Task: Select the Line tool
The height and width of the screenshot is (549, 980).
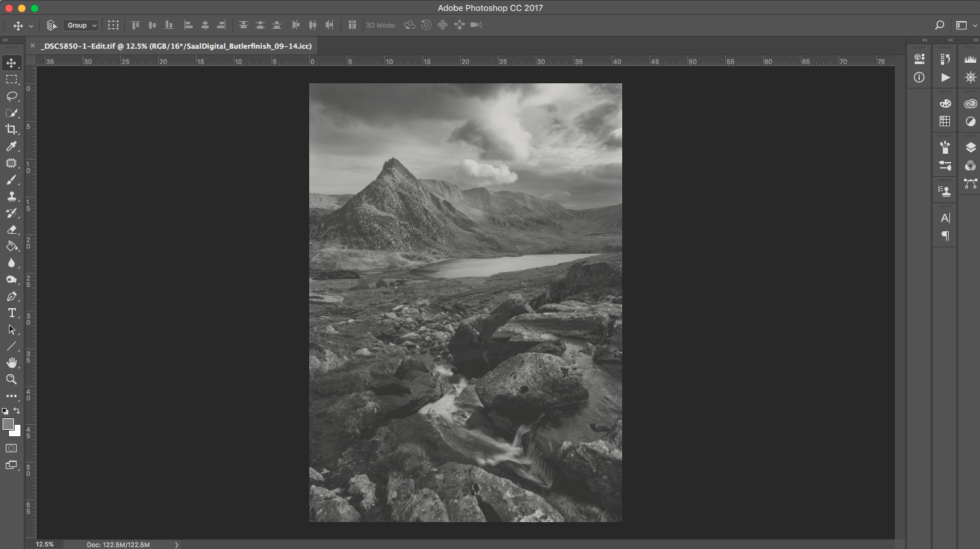Action: (x=12, y=346)
